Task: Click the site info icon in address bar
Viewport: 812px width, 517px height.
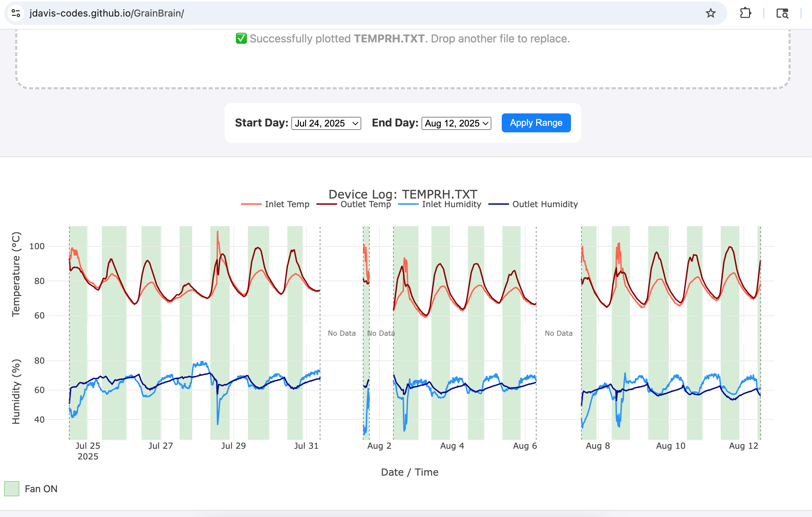Action: (x=16, y=13)
